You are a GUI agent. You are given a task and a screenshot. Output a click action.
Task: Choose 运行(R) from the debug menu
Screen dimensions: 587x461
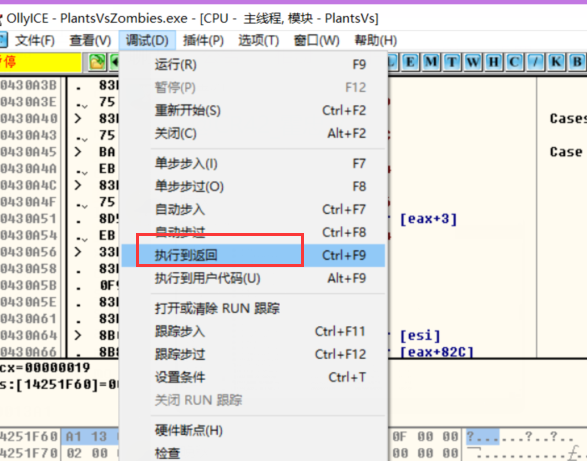253,64
